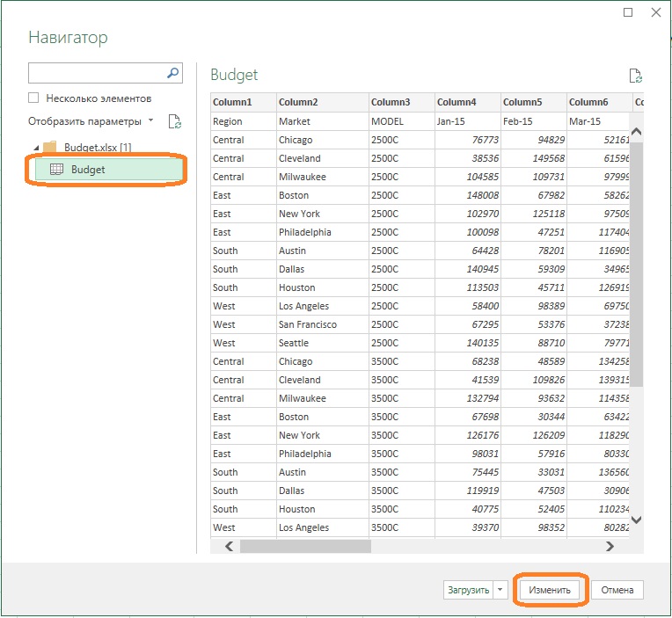Click the horizontal scrollbar left arrow
The height and width of the screenshot is (618, 672).
tap(230, 546)
